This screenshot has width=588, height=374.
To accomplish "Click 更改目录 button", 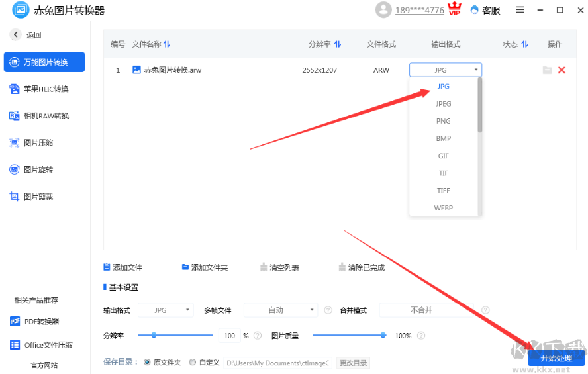I will (353, 363).
